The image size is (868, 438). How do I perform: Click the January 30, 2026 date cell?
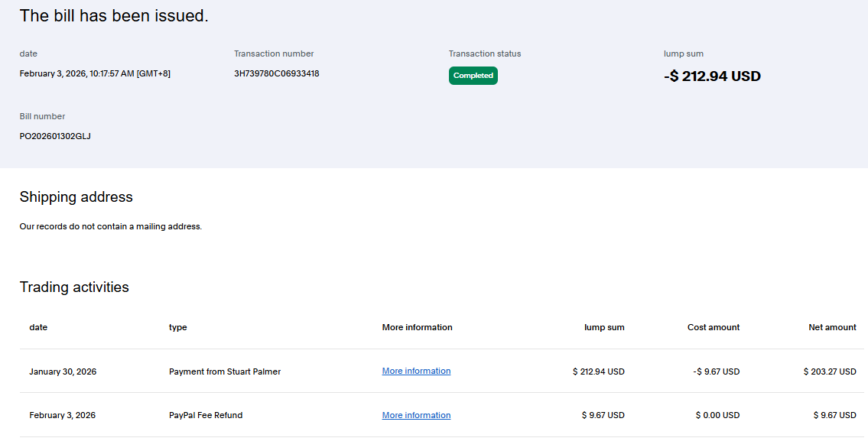[63, 371]
